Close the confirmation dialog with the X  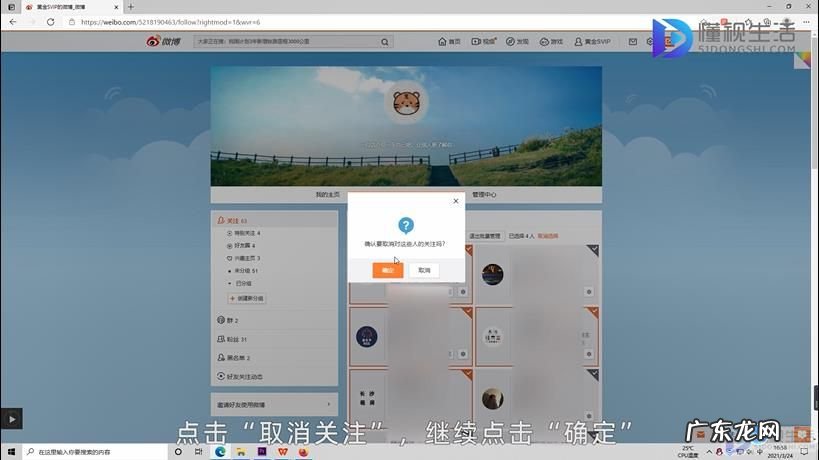(x=455, y=201)
